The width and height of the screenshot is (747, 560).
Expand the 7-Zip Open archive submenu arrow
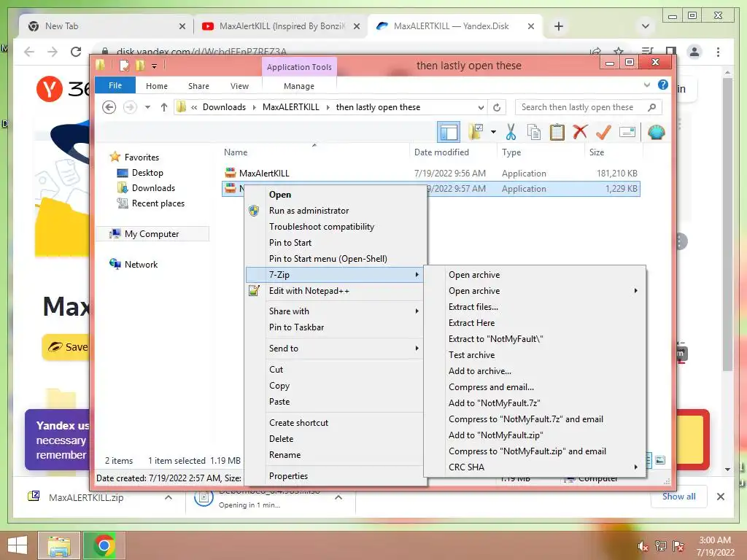pyautogui.click(x=635, y=290)
